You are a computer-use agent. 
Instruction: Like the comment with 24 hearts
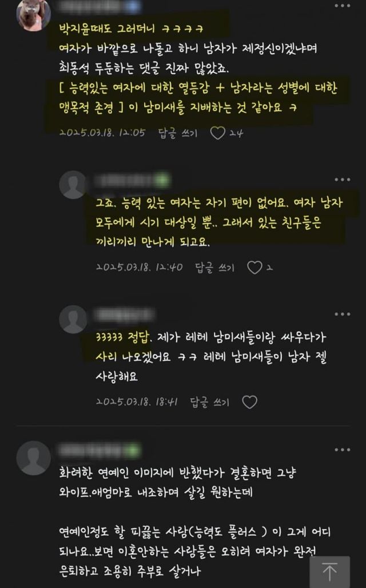(x=217, y=133)
